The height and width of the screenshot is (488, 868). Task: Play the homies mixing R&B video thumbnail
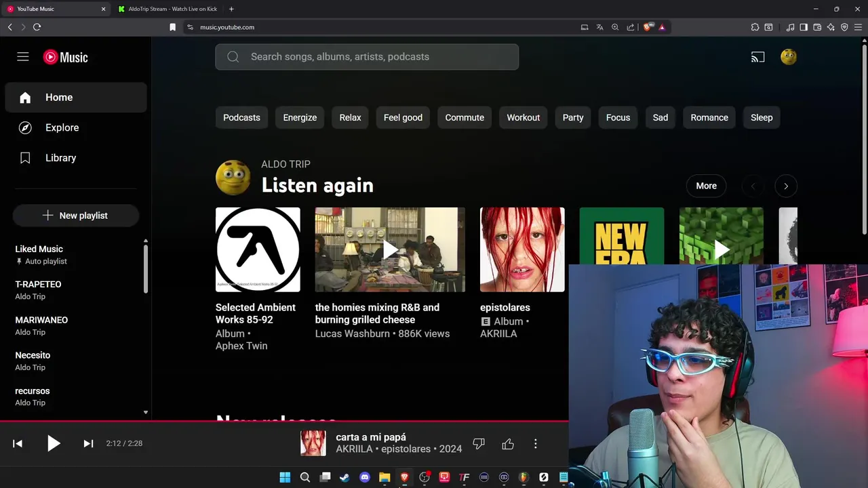tap(390, 249)
